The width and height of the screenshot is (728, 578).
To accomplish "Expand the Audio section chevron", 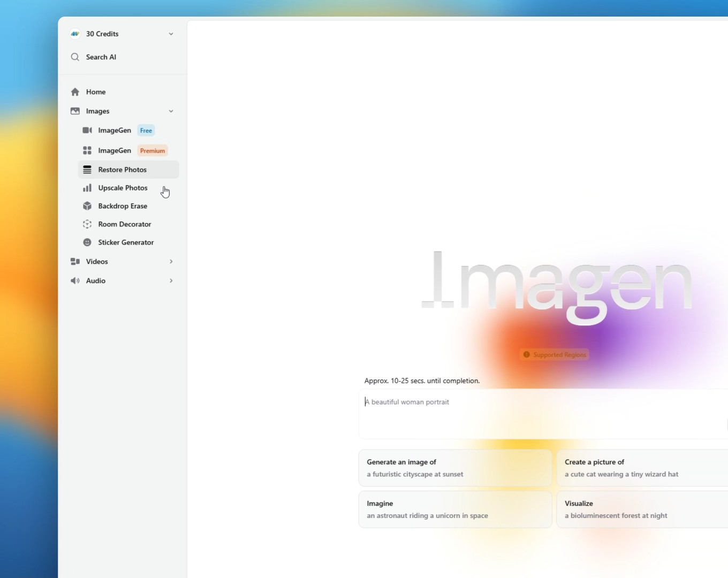I will (171, 281).
